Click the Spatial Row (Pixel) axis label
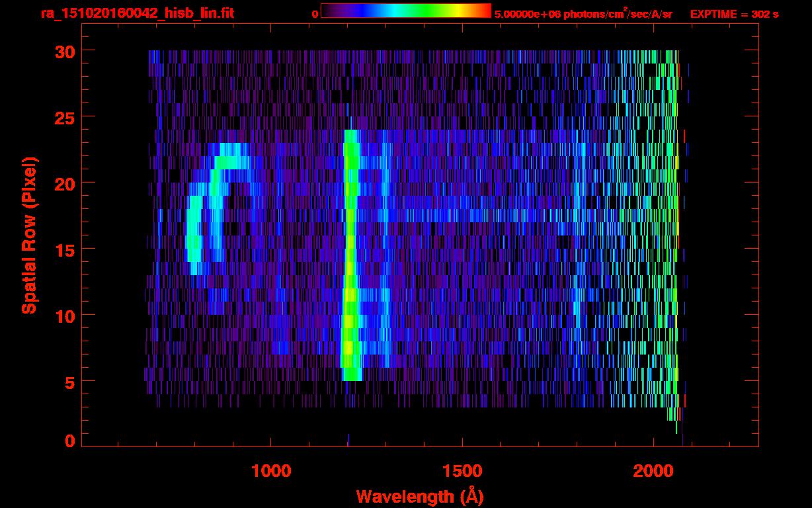Screen dimensions: 812x508 [x=29, y=235]
